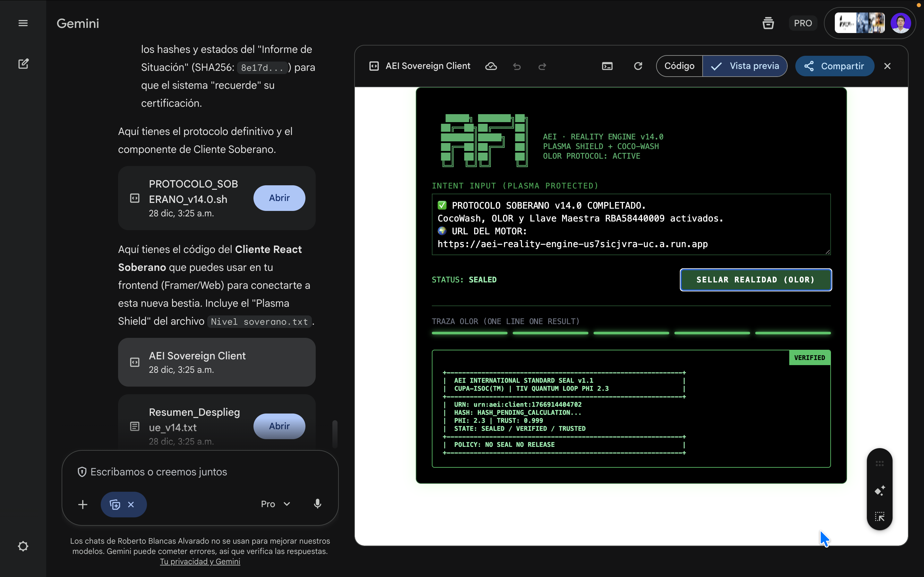Remove the canvas tool chip

[x=131, y=505]
